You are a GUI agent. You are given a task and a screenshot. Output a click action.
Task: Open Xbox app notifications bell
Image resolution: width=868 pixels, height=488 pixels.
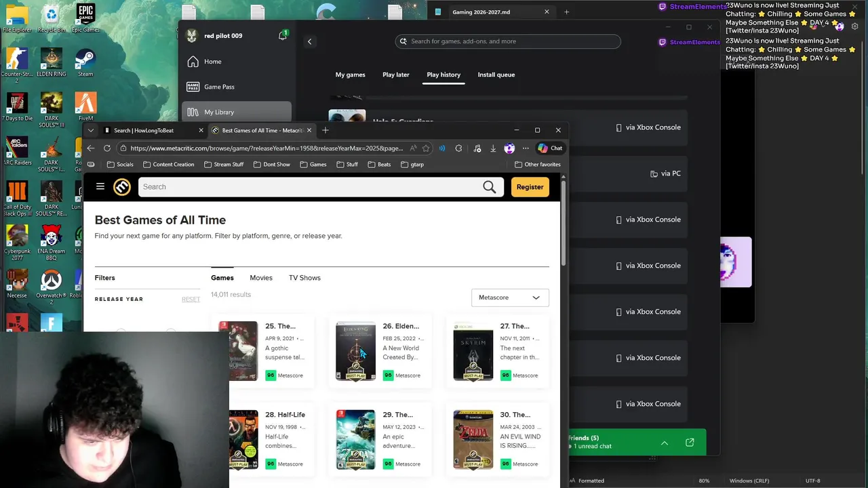click(283, 35)
